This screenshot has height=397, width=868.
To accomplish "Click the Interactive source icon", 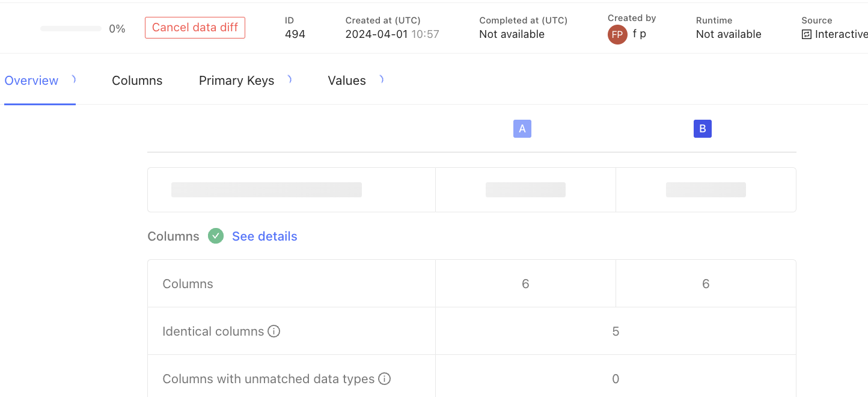I will coord(807,35).
